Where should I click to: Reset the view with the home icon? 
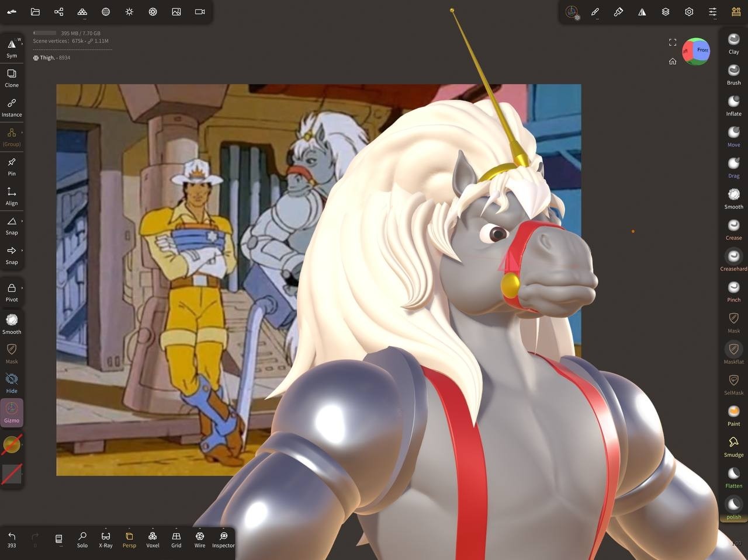tap(673, 61)
